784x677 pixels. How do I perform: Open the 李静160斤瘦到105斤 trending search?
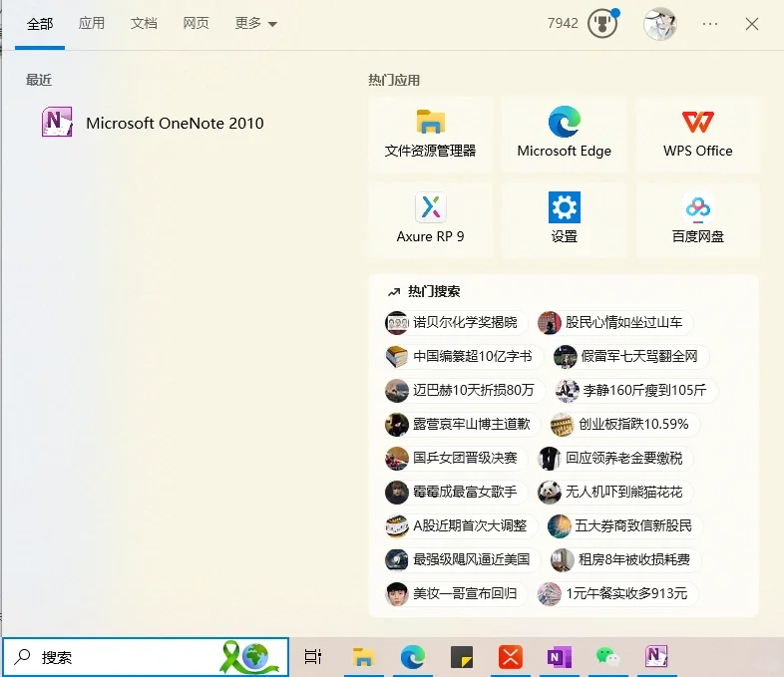point(635,390)
